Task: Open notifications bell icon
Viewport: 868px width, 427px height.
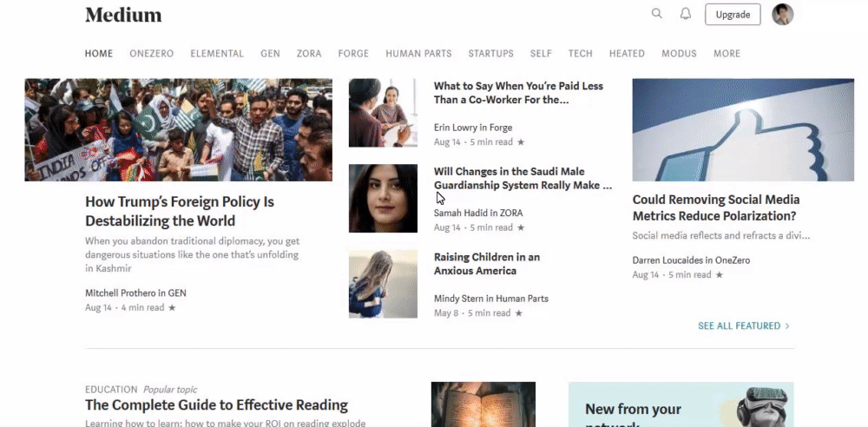Action: click(x=686, y=14)
